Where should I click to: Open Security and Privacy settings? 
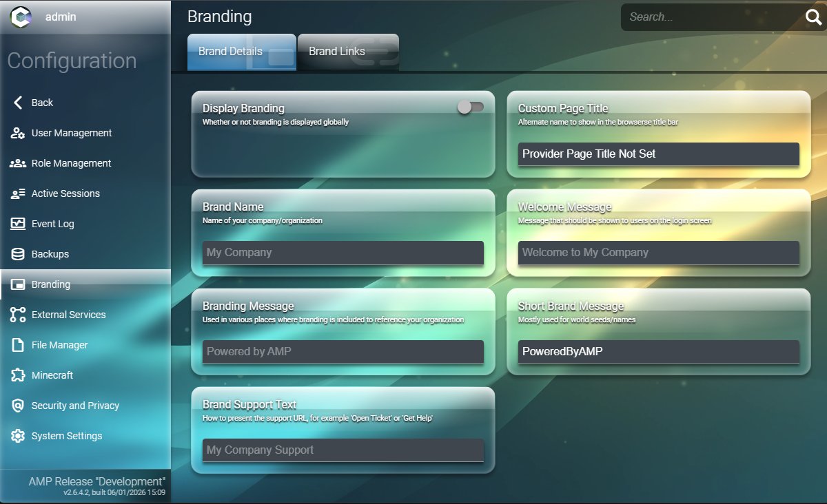coord(85,406)
